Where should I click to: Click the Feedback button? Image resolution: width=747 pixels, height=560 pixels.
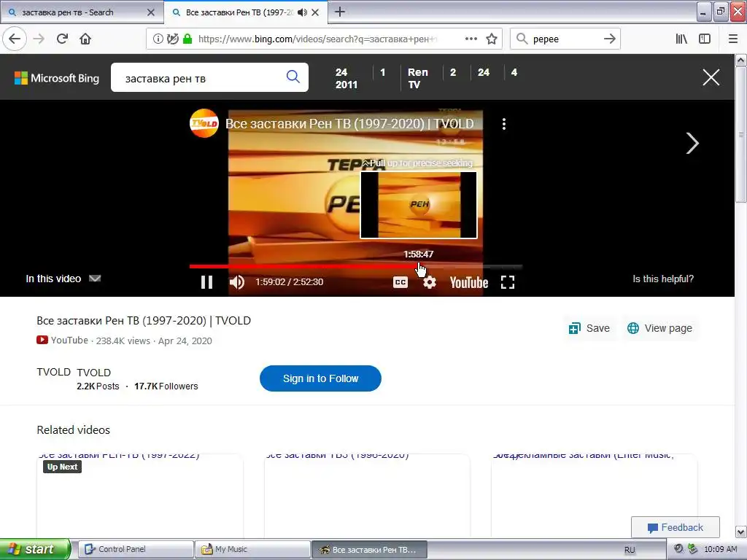675,528
